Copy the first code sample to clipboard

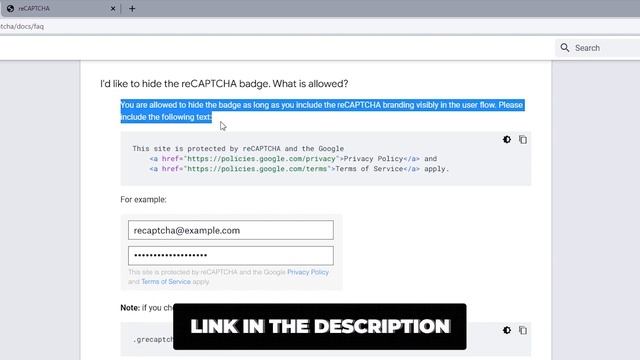click(x=523, y=140)
